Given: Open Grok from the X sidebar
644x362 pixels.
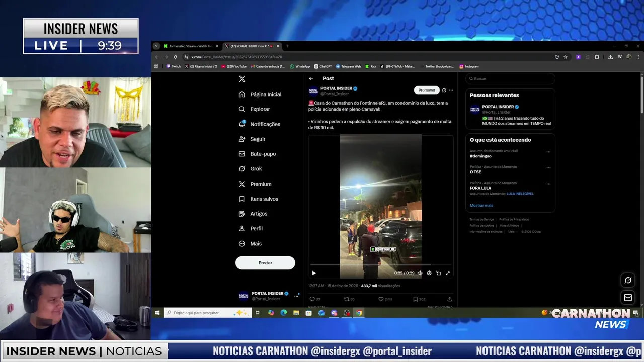Looking at the screenshot, I should coord(251,169).
